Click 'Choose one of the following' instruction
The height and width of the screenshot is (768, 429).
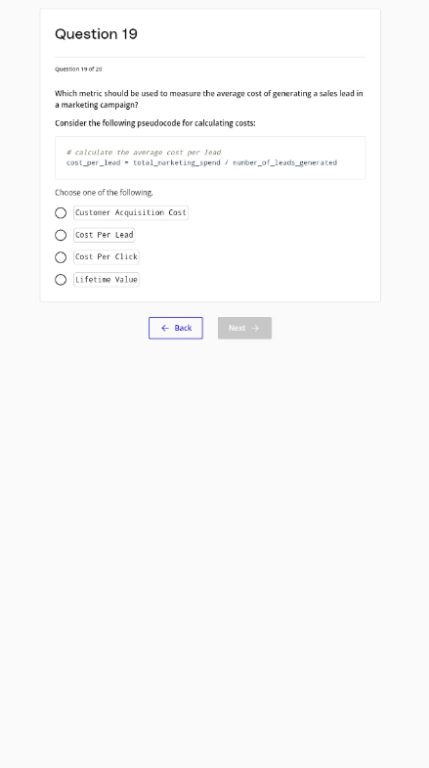click(104, 192)
